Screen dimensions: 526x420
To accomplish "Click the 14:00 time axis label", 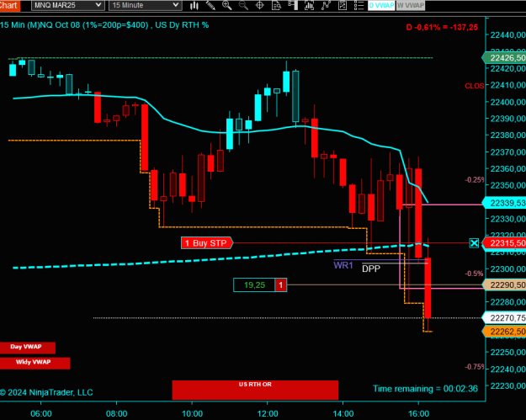I will [343, 413].
